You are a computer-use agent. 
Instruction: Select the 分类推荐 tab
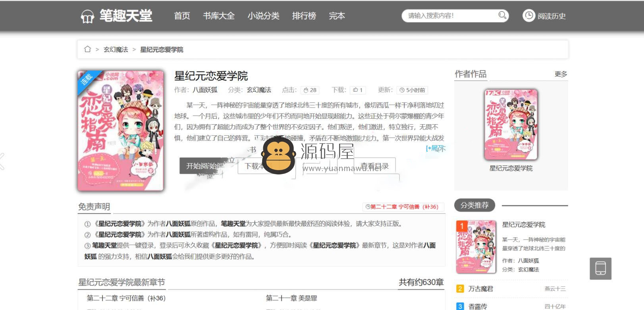(x=474, y=205)
